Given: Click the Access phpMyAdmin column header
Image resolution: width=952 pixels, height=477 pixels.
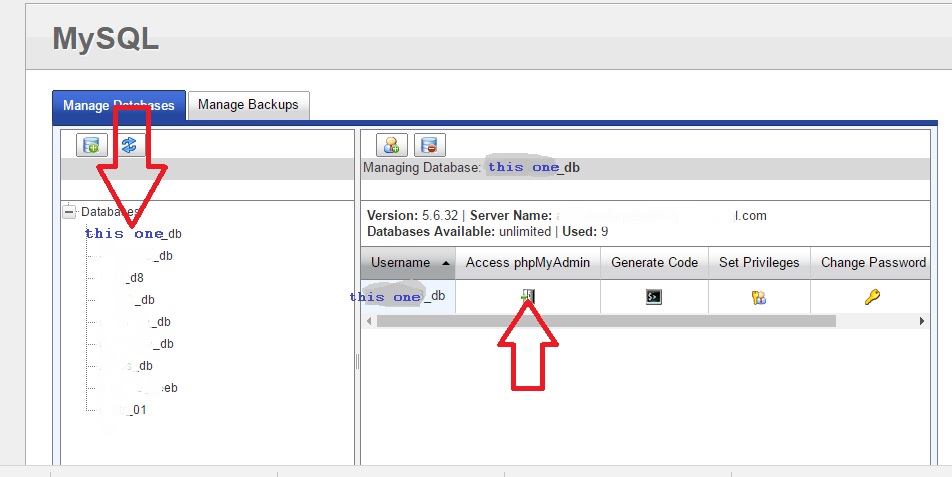Looking at the screenshot, I should click(x=528, y=263).
